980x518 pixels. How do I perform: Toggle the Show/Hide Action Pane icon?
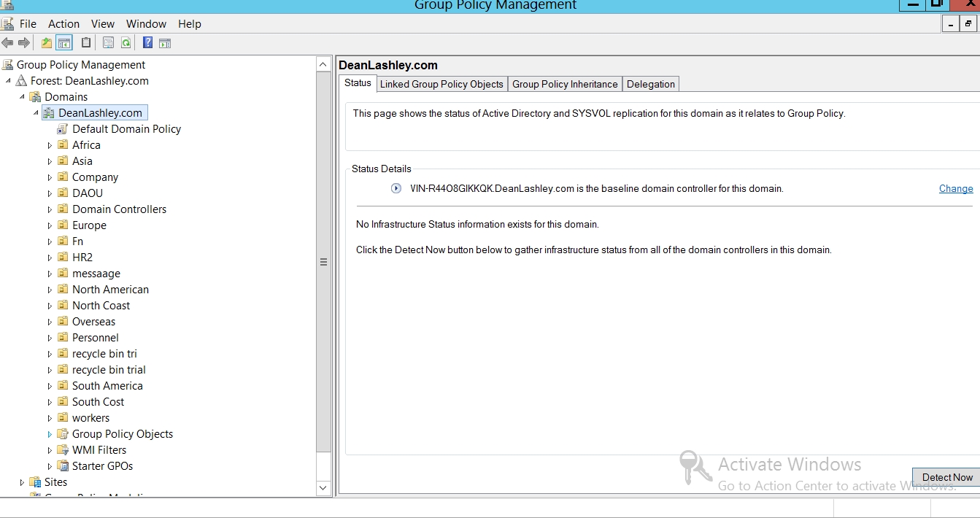pyautogui.click(x=165, y=43)
